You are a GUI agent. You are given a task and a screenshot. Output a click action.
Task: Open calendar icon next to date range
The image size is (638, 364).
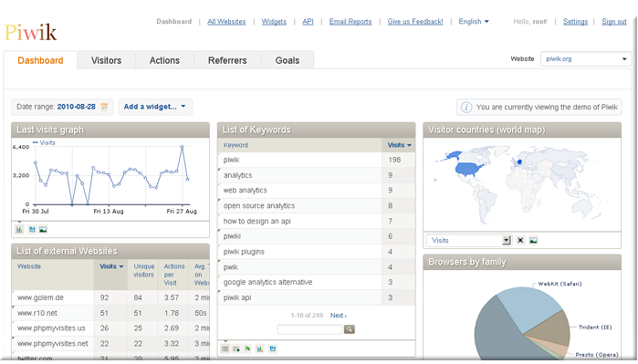tap(104, 107)
